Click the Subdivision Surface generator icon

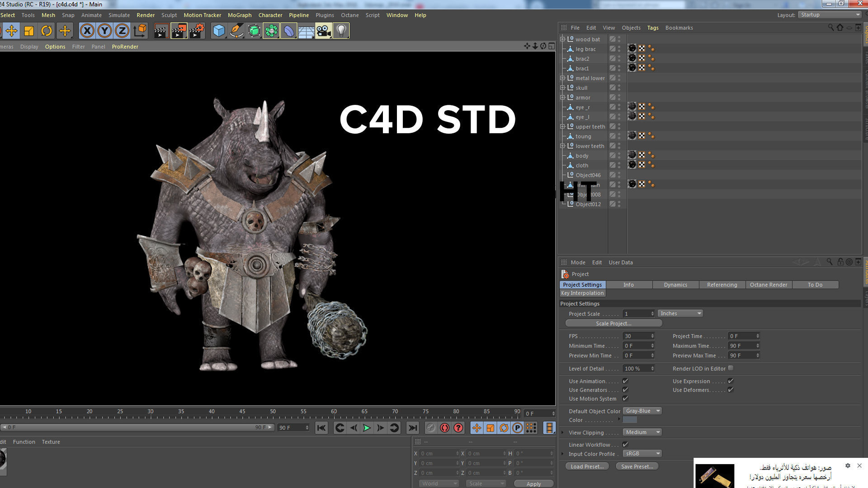254,31
